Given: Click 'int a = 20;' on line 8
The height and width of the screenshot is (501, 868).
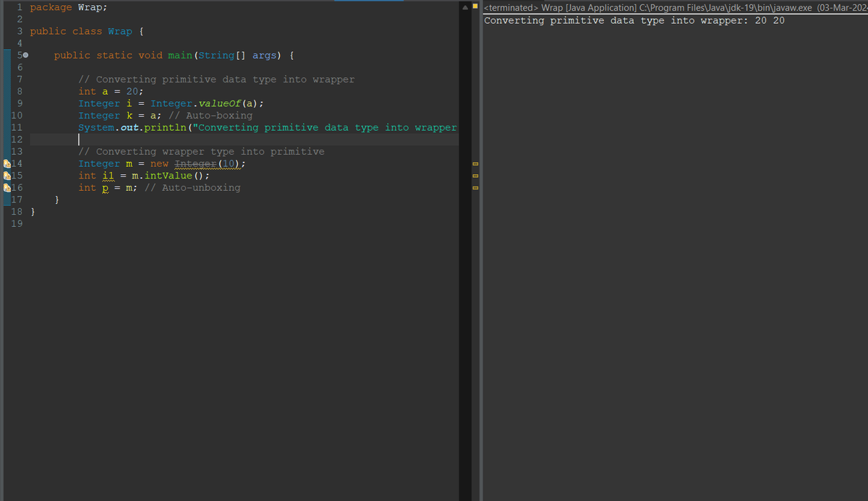Looking at the screenshot, I should [111, 92].
